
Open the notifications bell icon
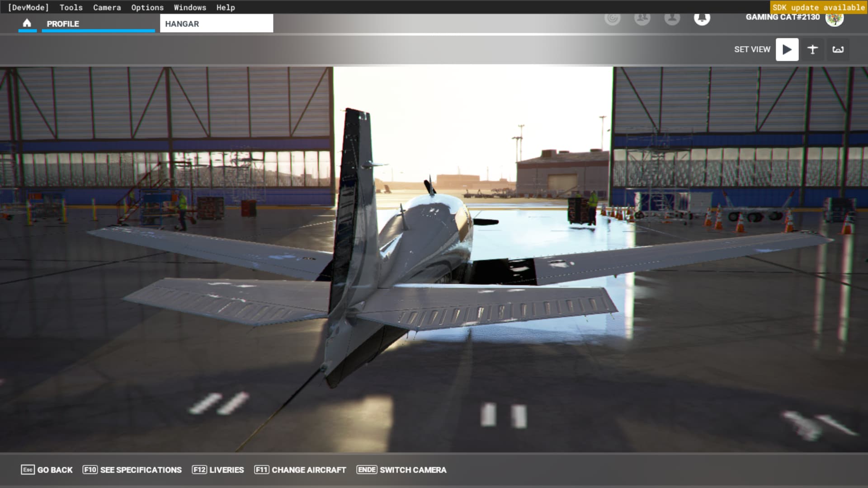702,18
